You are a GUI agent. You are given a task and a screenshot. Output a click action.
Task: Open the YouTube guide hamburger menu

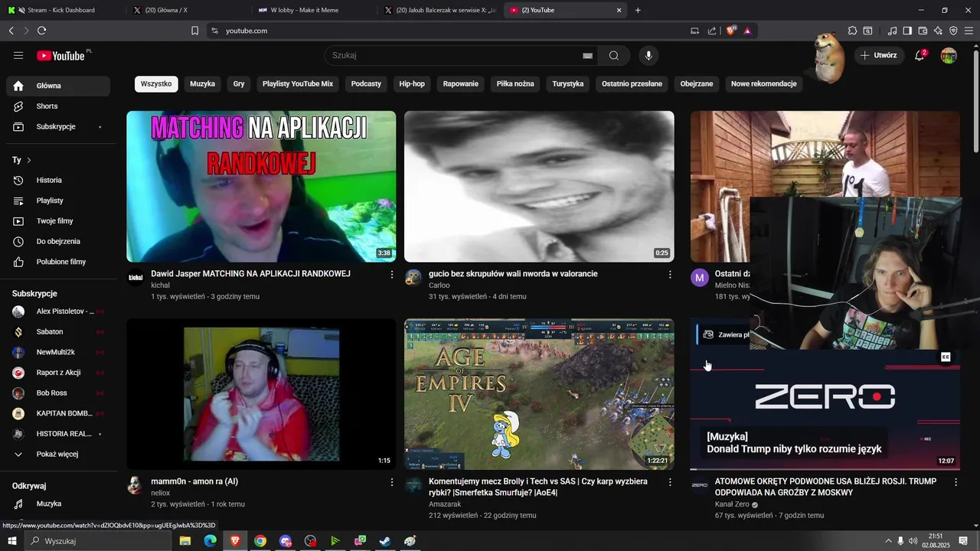pos(18,55)
